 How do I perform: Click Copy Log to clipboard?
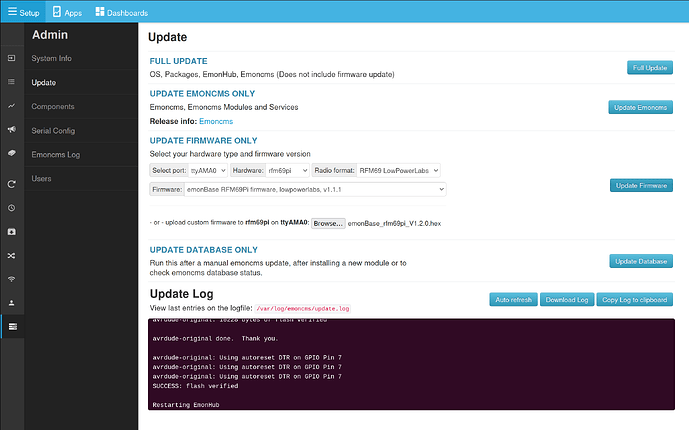tap(635, 300)
